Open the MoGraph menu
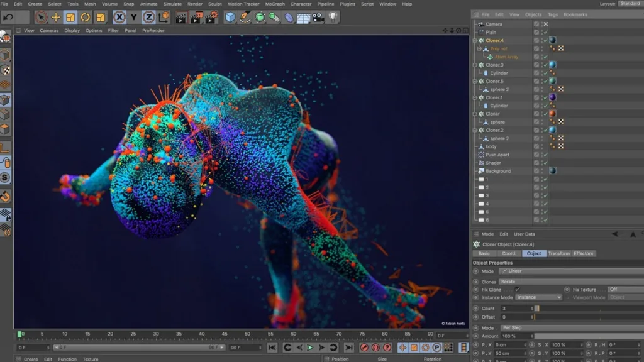Viewport: 644px width, 362px height. (x=274, y=4)
